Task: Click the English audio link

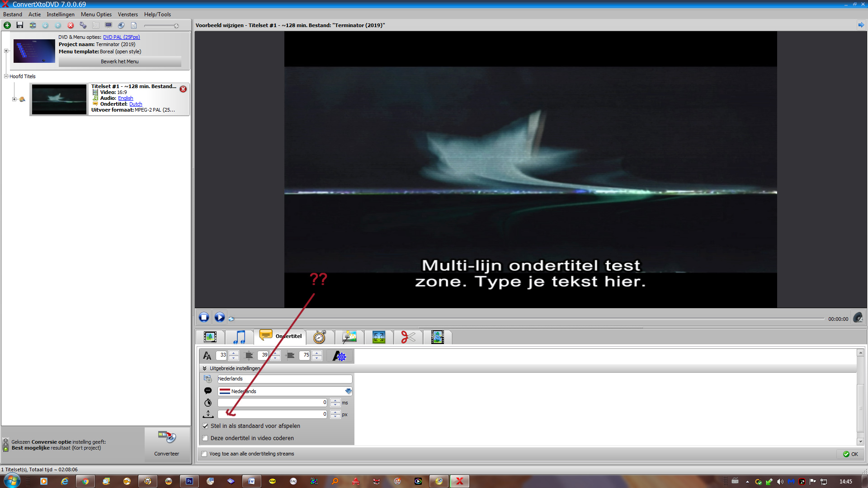Action: click(126, 98)
